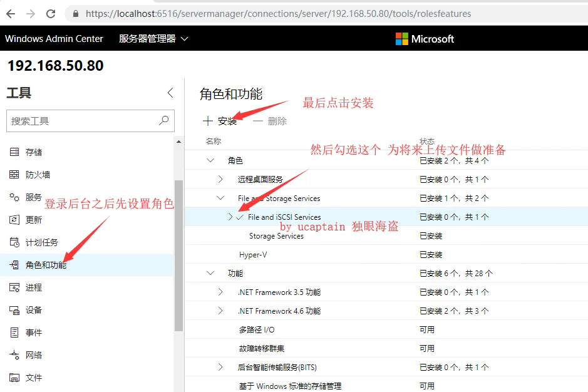Image resolution: width=588 pixels, height=392 pixels.
Task: Click the 已安装 status in the Hyper-V row
Action: pos(431,254)
